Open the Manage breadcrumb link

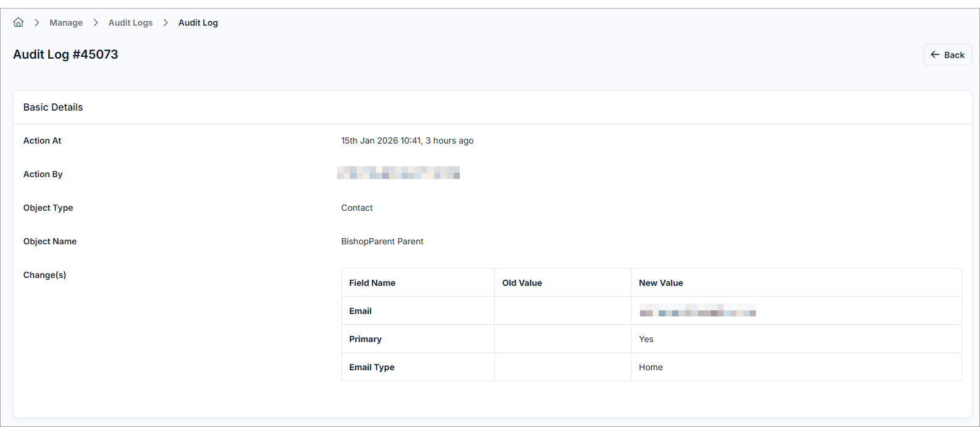(66, 23)
